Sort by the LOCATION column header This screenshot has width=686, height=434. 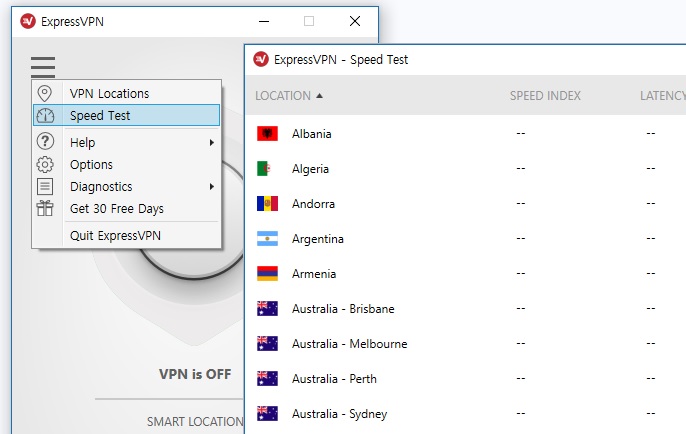[x=283, y=95]
